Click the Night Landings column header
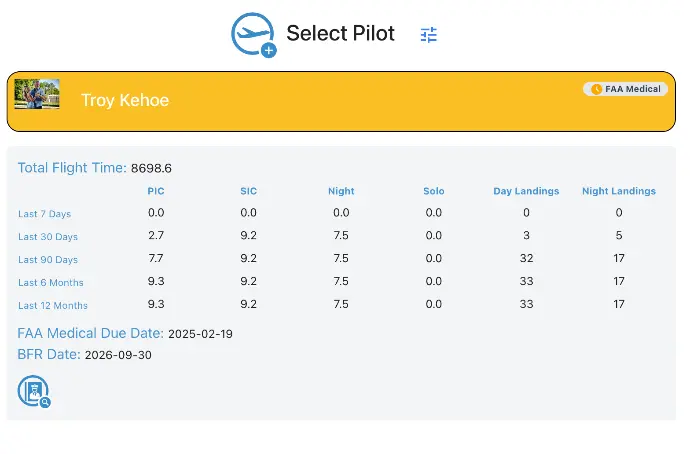The height and width of the screenshot is (454, 690). (619, 191)
